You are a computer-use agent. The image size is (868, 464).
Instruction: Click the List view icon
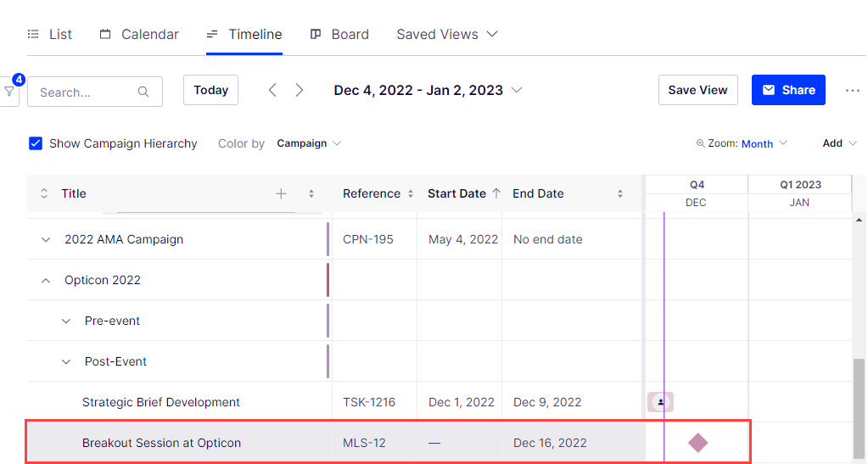[33, 34]
